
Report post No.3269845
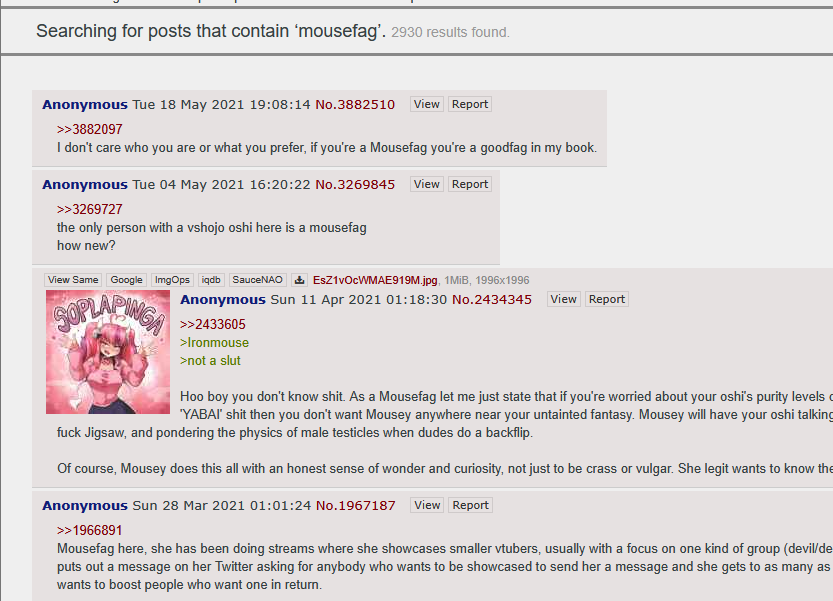[x=470, y=184]
